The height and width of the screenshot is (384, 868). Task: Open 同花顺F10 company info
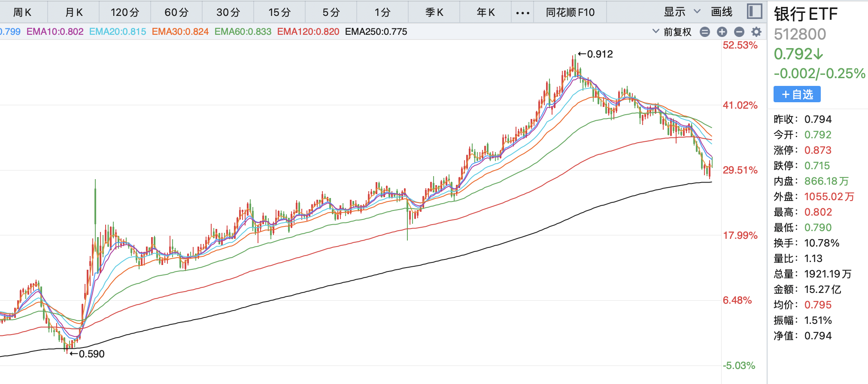pos(570,12)
